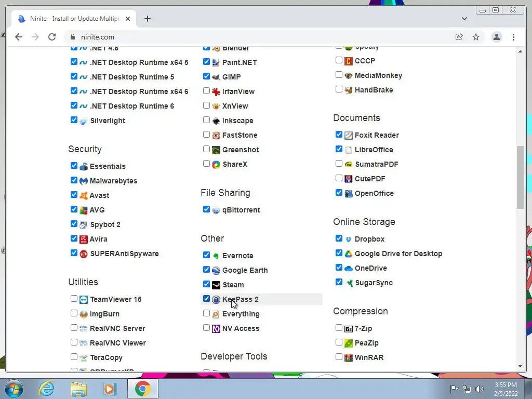Click the ImgBurn icon
This screenshot has width=532, height=399.
coord(84,314)
